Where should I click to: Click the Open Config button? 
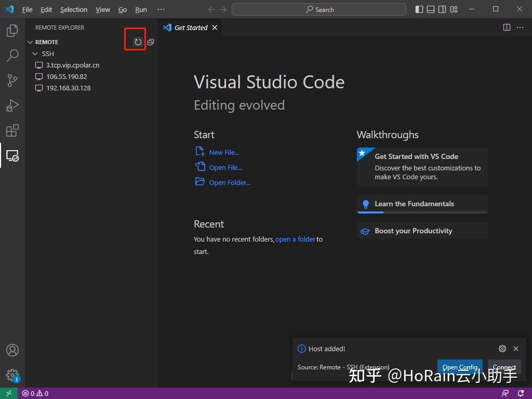click(x=459, y=367)
